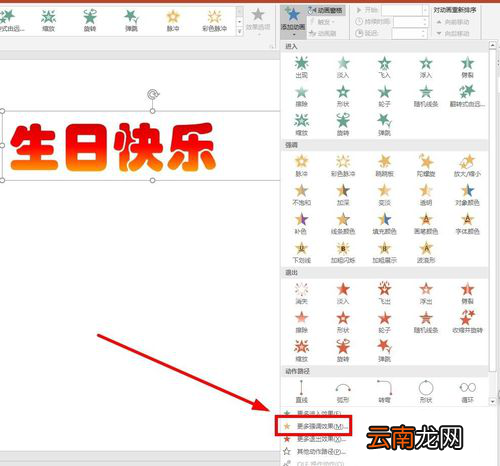Select 脉冲 in ribbon animation gallery

(173, 21)
